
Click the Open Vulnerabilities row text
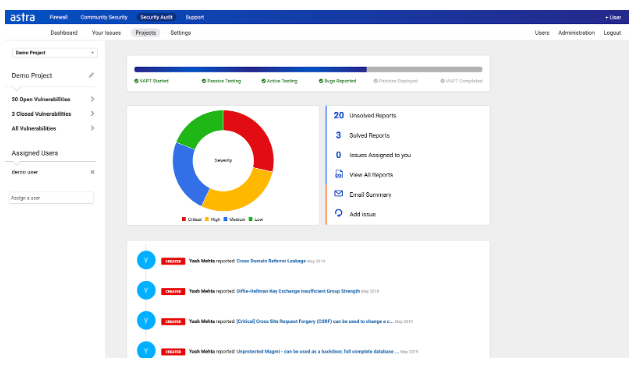click(x=41, y=99)
